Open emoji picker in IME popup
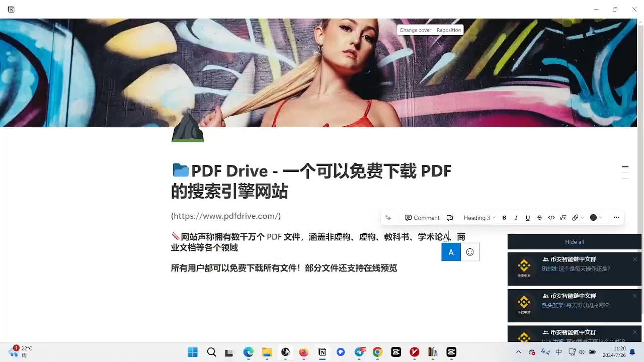 470,252
